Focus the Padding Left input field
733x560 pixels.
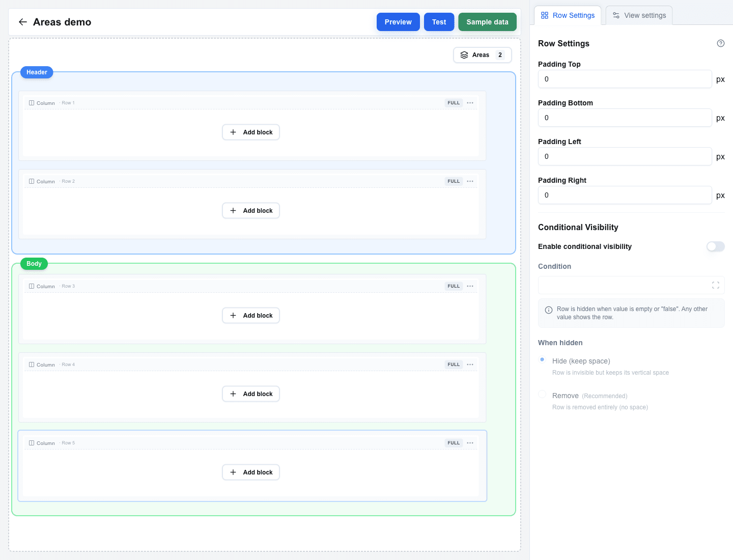pos(625,156)
